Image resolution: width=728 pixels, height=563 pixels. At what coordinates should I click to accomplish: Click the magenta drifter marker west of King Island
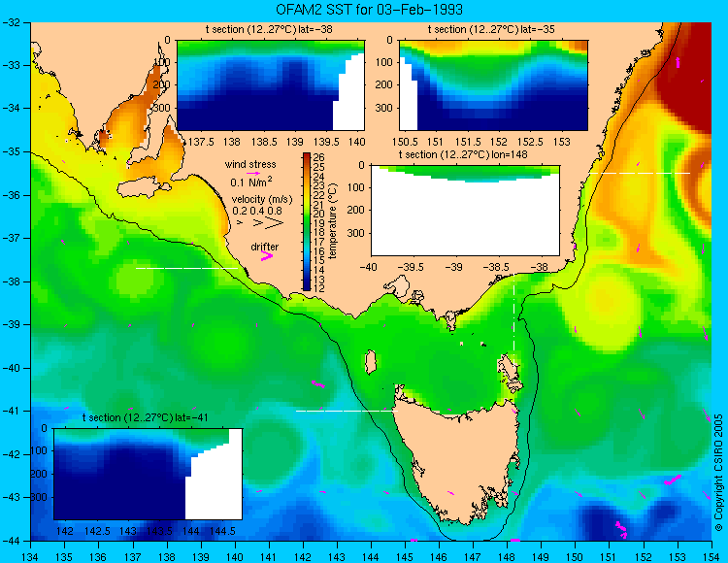318,383
